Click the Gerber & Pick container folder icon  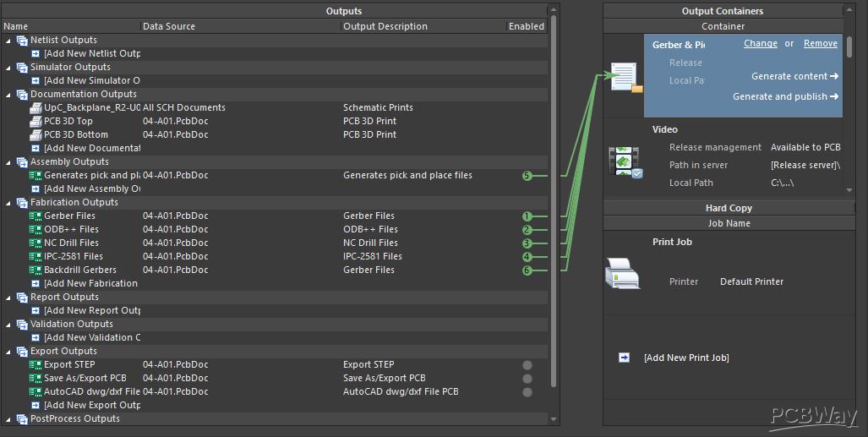pos(626,78)
